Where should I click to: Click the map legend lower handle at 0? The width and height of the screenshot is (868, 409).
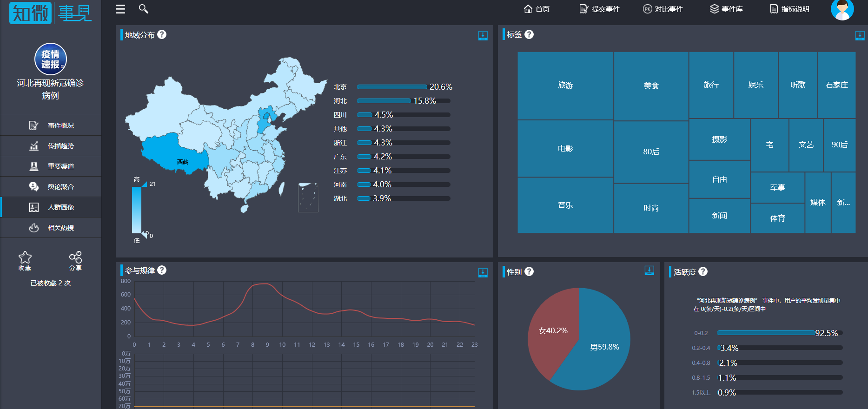point(144,235)
